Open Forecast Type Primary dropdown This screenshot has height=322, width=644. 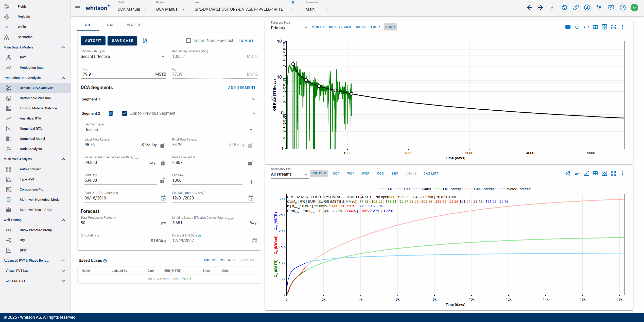pos(289,28)
